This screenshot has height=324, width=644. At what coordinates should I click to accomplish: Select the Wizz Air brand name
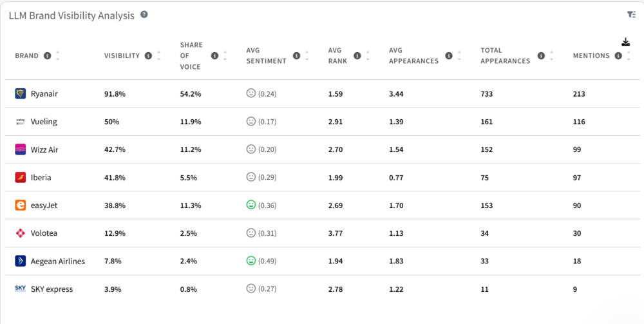[44, 149]
